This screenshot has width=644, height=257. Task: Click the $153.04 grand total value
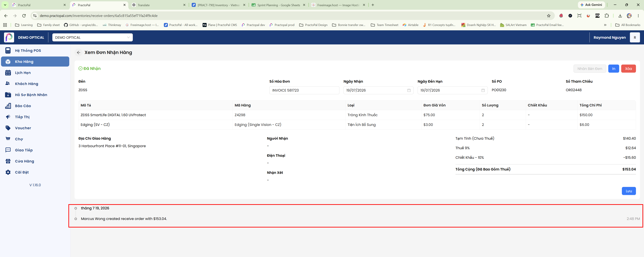629,169
